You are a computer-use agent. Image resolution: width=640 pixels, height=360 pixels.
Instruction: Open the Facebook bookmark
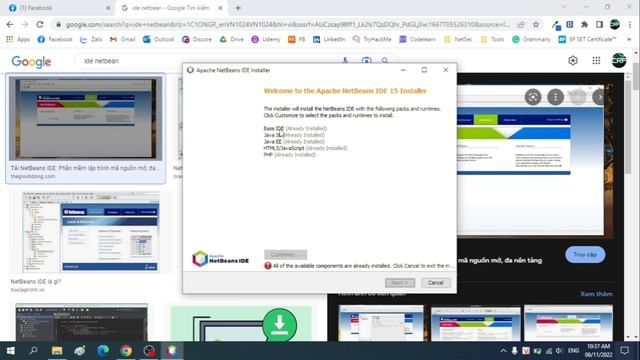55,39
